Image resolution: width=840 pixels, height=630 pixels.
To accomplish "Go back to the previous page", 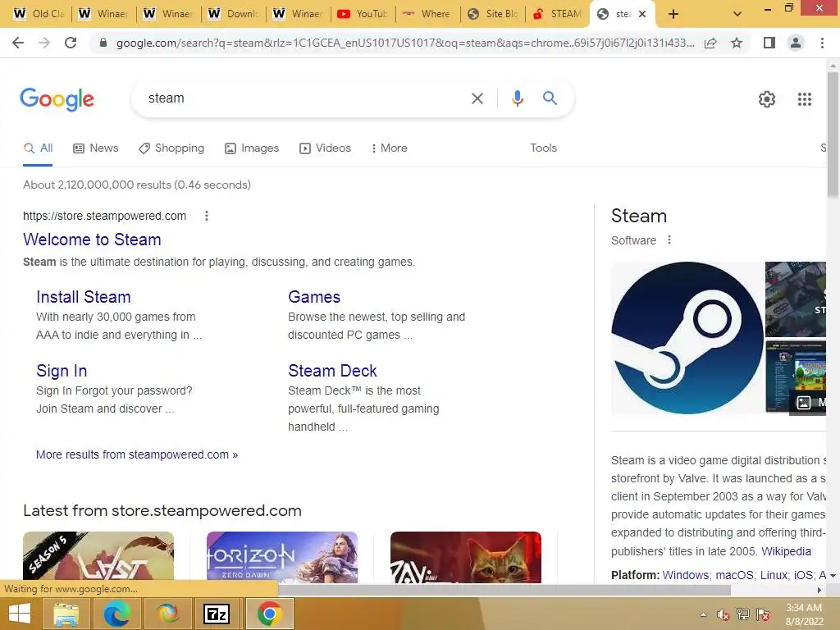I will click(x=18, y=43).
